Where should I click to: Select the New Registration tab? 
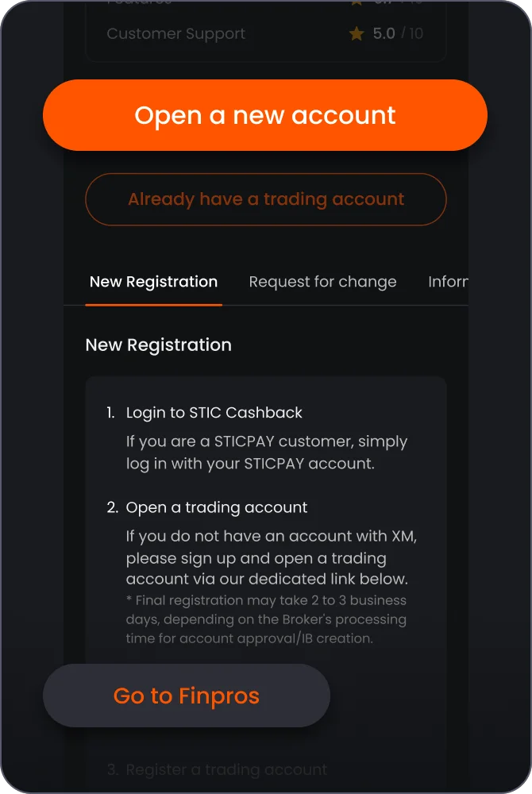pos(153,282)
